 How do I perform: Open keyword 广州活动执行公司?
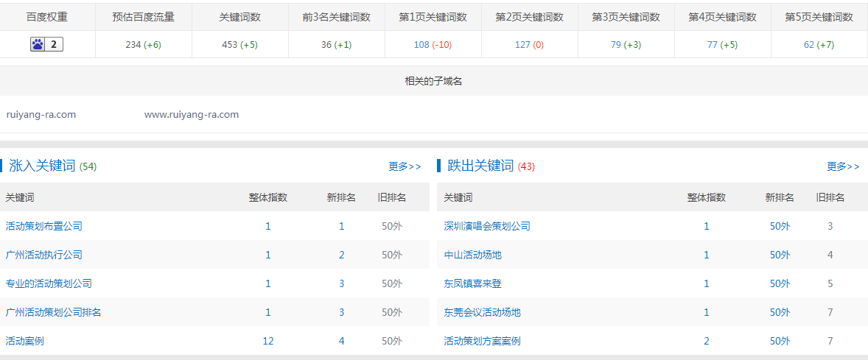(x=44, y=255)
